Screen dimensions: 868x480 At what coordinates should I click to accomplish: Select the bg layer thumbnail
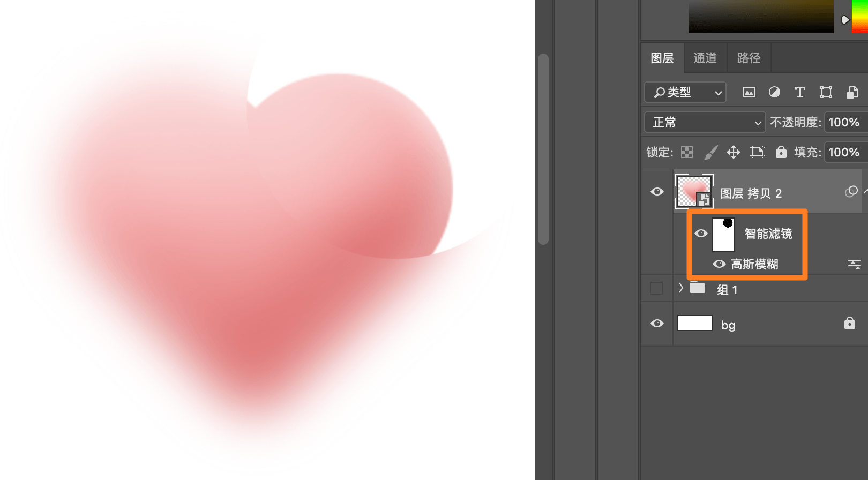coord(694,323)
